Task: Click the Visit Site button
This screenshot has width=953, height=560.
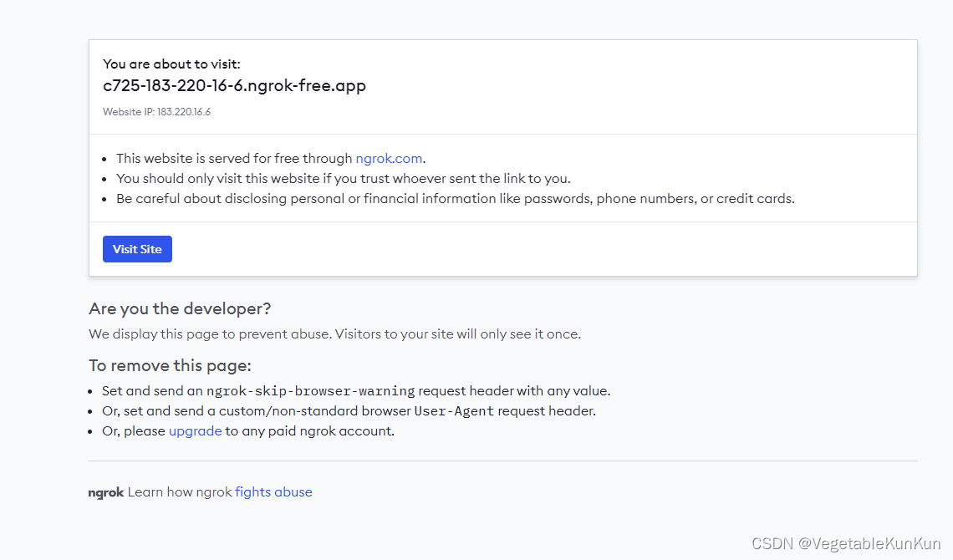Action: point(137,248)
